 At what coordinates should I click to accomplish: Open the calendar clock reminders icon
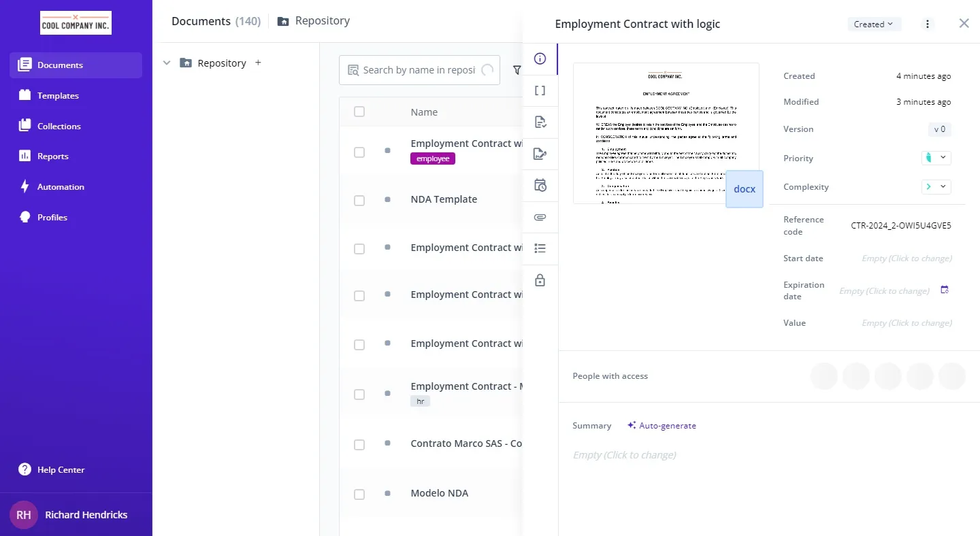540,186
